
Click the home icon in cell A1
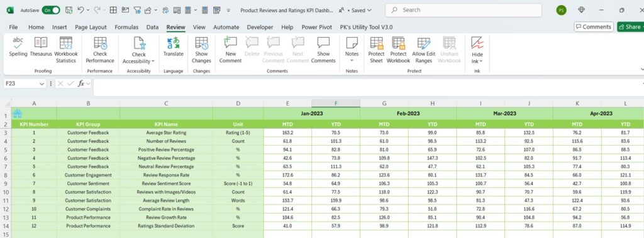(17, 114)
